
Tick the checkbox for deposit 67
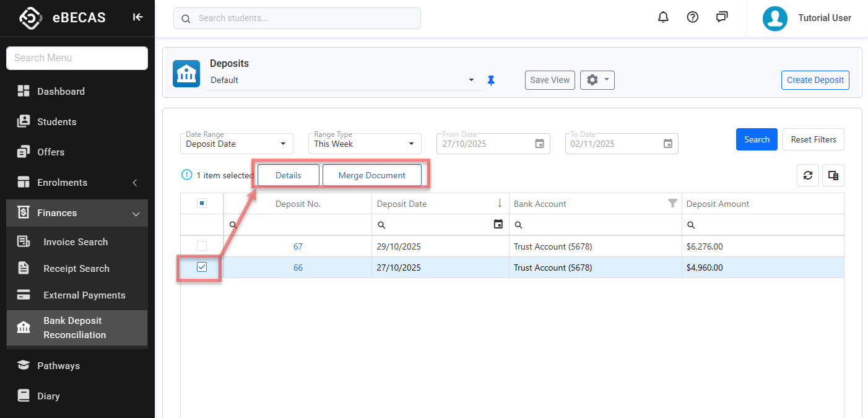coord(202,246)
